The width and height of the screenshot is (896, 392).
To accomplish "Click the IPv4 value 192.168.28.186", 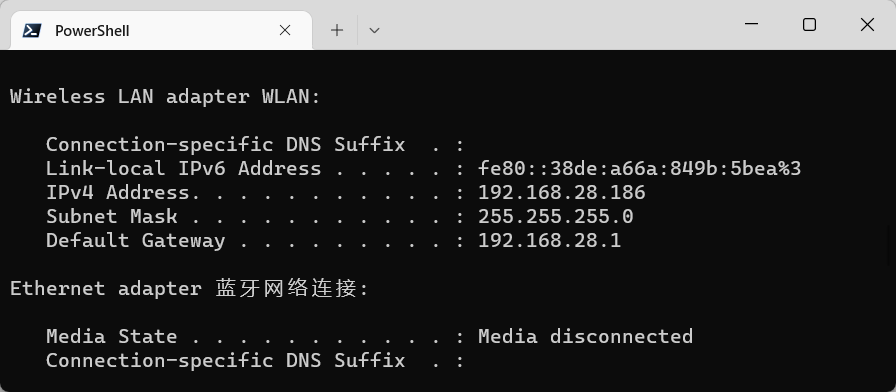I will (x=562, y=193).
